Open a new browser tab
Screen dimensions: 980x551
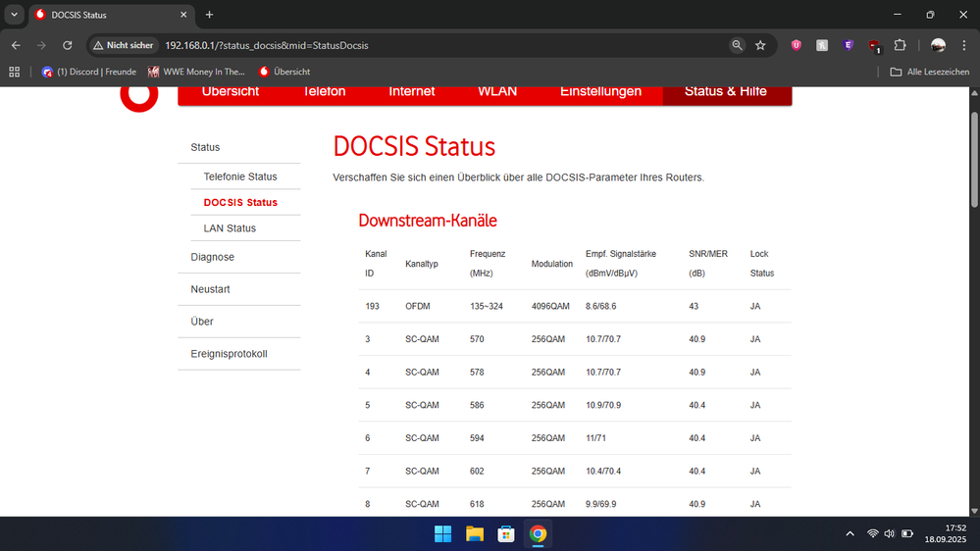click(x=209, y=15)
